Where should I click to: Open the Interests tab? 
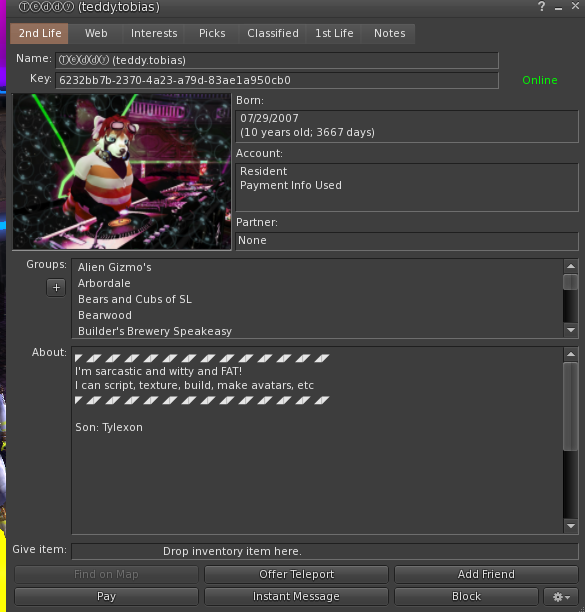(x=154, y=33)
